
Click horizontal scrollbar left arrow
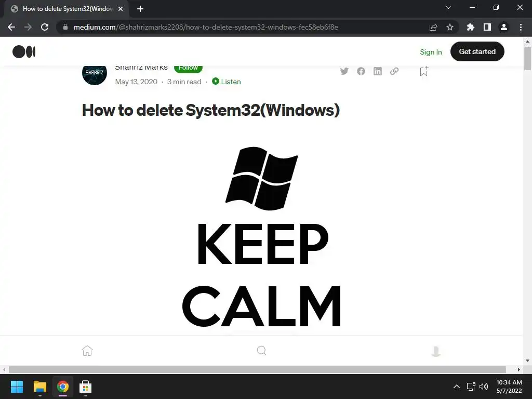4,369
